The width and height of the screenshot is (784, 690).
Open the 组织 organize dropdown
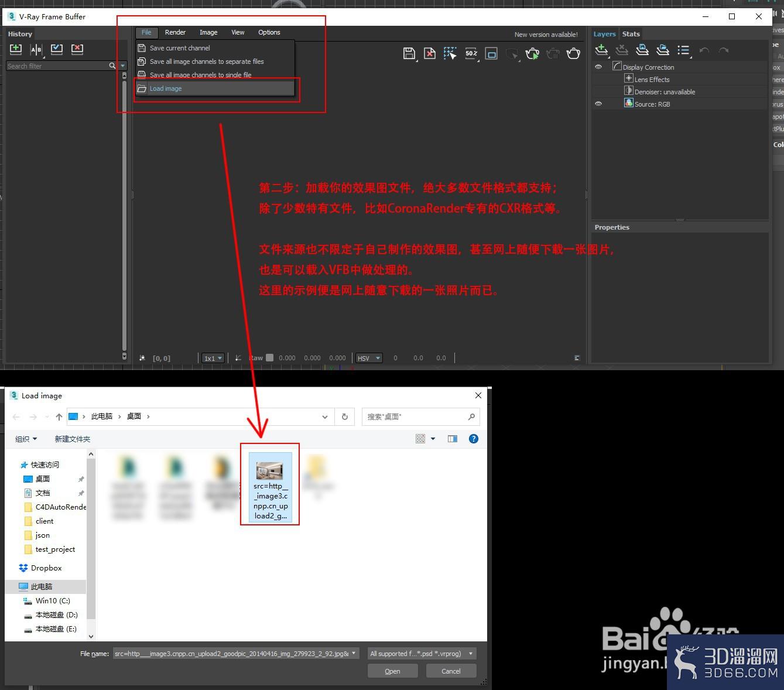[26, 439]
